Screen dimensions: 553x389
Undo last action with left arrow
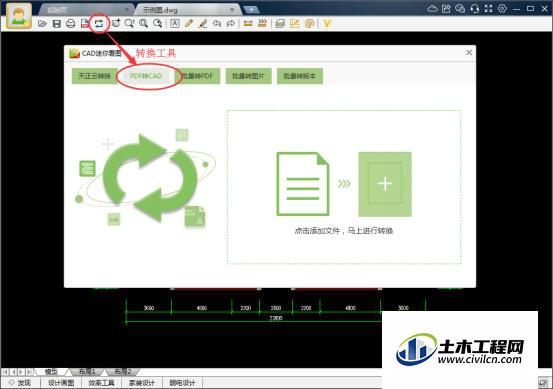pos(217,23)
